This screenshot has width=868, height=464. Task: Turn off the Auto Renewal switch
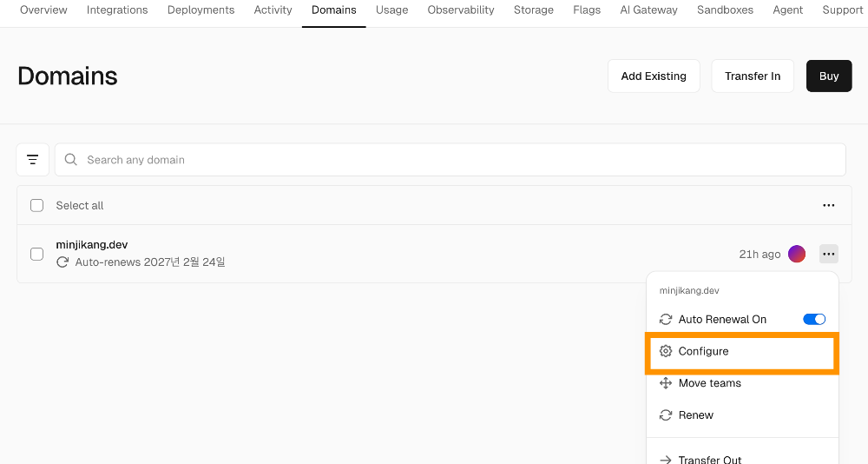(x=814, y=319)
